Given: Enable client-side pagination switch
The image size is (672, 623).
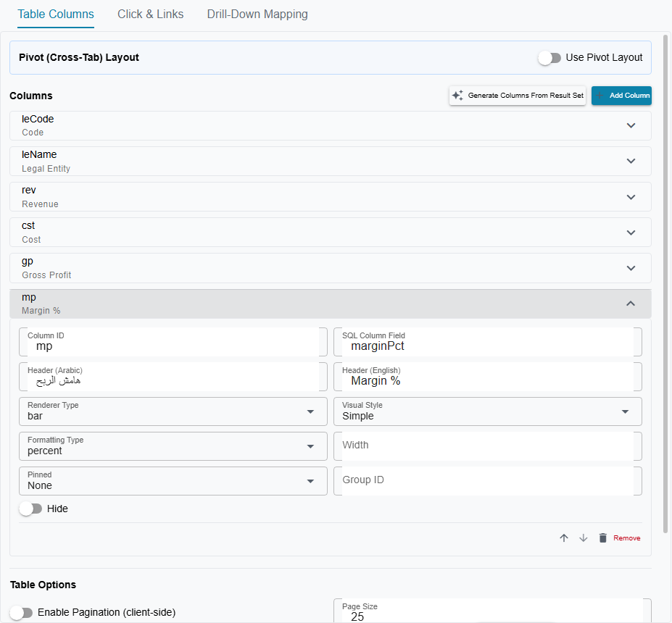Looking at the screenshot, I should point(22,613).
